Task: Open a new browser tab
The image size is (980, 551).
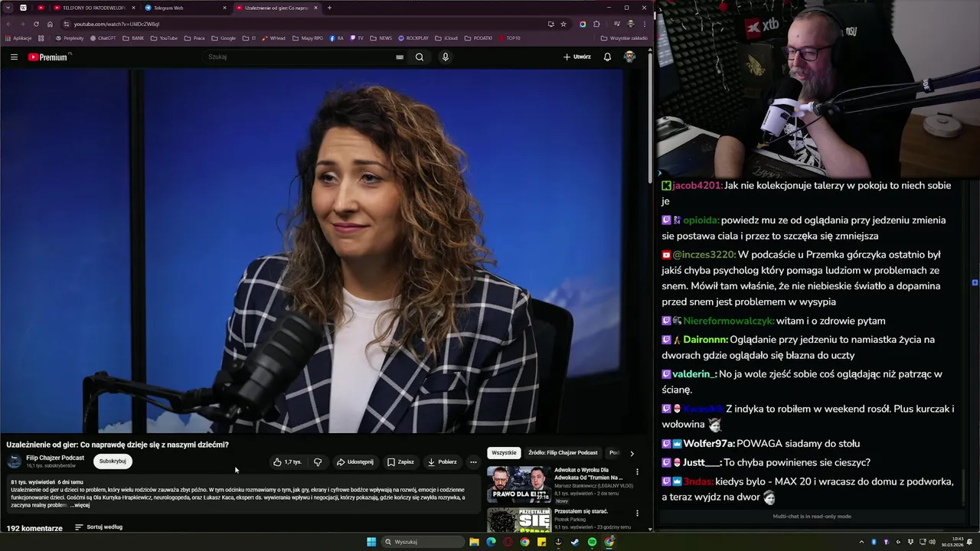Action: click(329, 8)
